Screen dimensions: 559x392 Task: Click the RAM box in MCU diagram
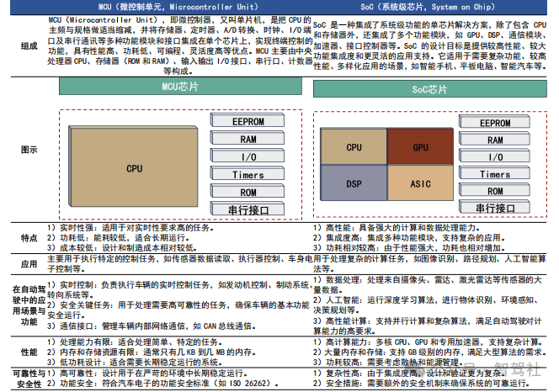[x=248, y=138]
